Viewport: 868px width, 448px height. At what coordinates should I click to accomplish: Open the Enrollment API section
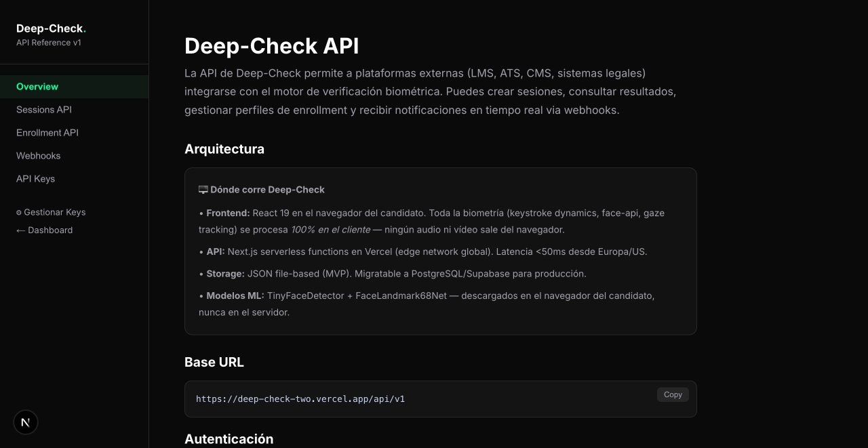click(x=47, y=132)
